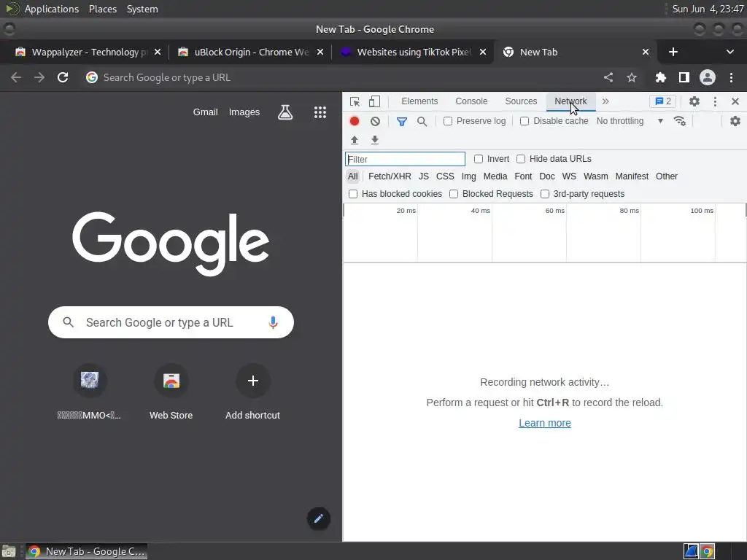
Task: Check Hide data URLs
Action: [521, 159]
